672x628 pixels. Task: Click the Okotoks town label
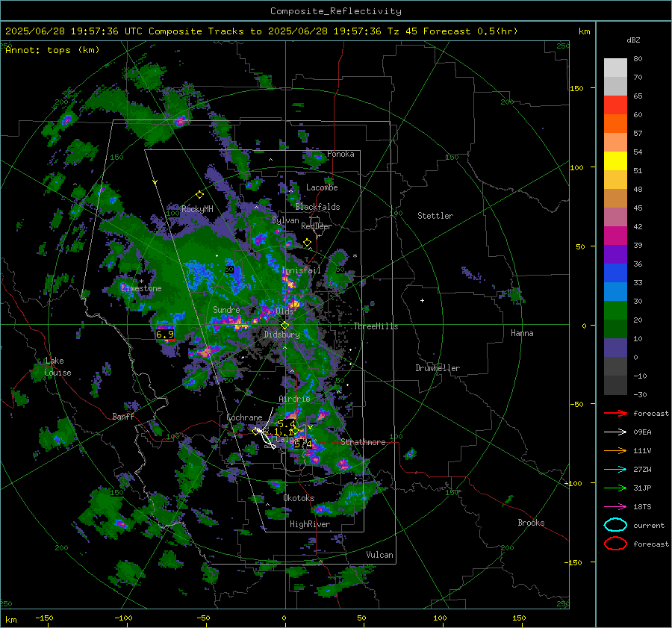pos(299,498)
